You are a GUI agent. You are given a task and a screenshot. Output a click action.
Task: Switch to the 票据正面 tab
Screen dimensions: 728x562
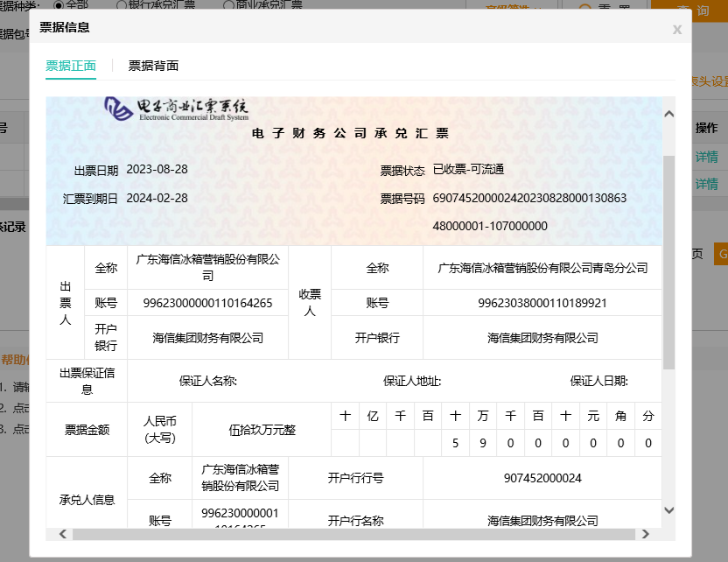(71, 66)
